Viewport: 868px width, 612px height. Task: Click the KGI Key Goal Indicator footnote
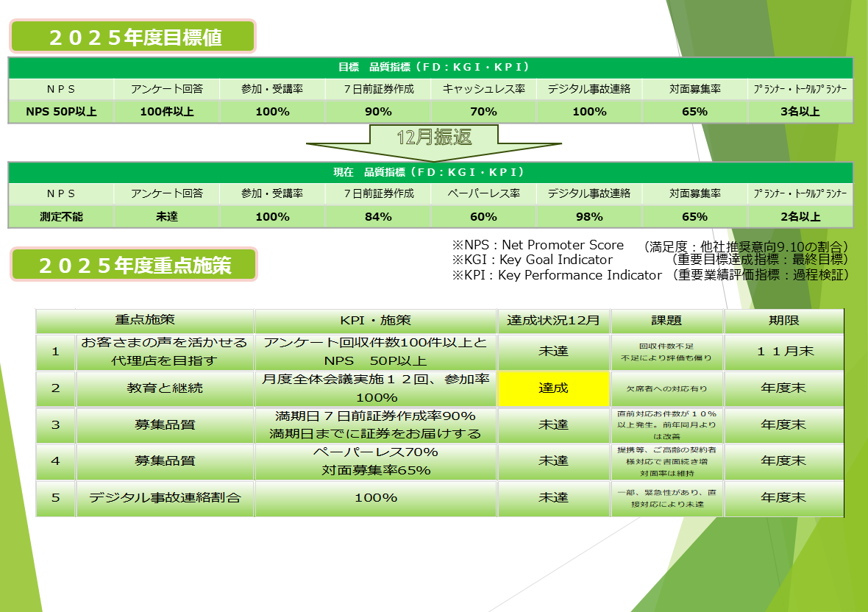coord(533,260)
